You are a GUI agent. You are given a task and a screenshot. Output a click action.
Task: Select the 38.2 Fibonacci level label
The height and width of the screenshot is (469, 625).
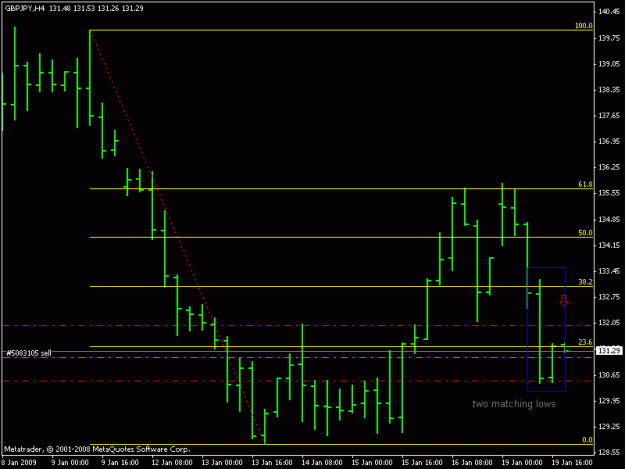click(585, 282)
